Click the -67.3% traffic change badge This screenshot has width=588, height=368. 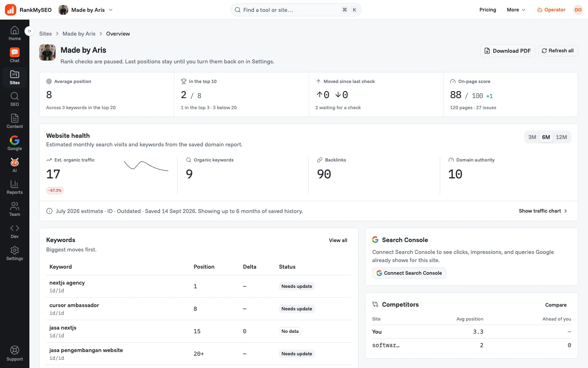[x=55, y=191]
